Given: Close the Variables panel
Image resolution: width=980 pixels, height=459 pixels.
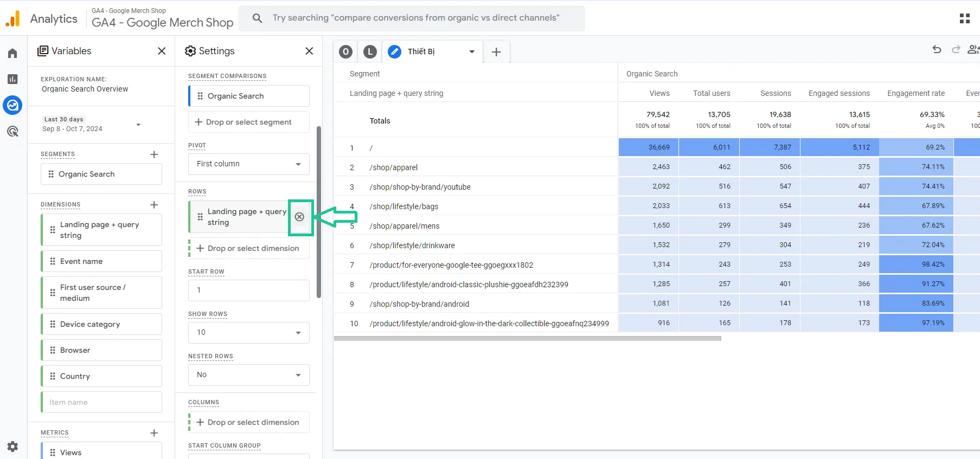Looking at the screenshot, I should point(162,51).
